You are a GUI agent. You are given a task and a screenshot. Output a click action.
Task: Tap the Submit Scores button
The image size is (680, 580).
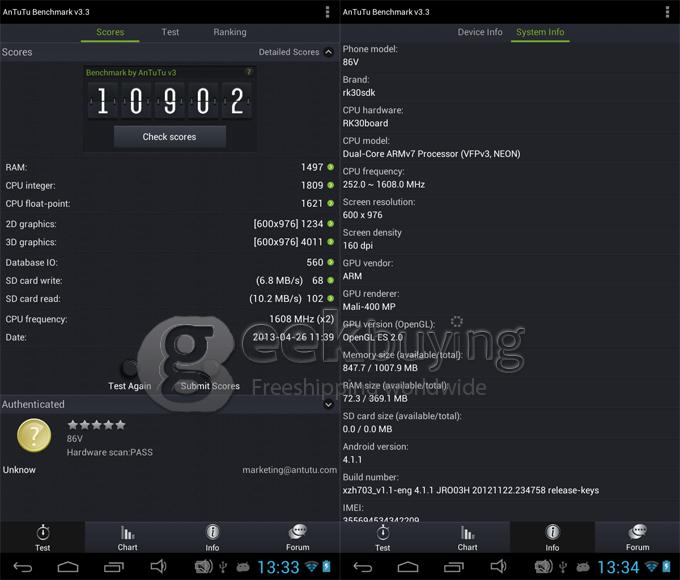[x=210, y=386]
